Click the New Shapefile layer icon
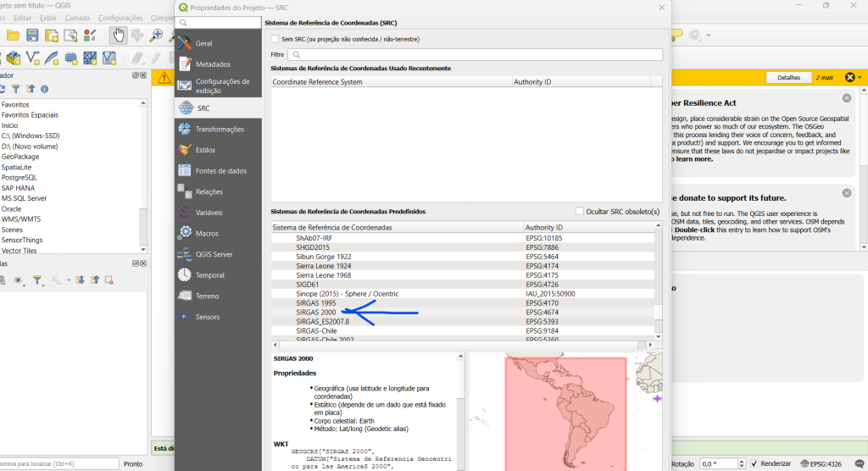Screen dimensions: 868x471 click(x=33, y=58)
